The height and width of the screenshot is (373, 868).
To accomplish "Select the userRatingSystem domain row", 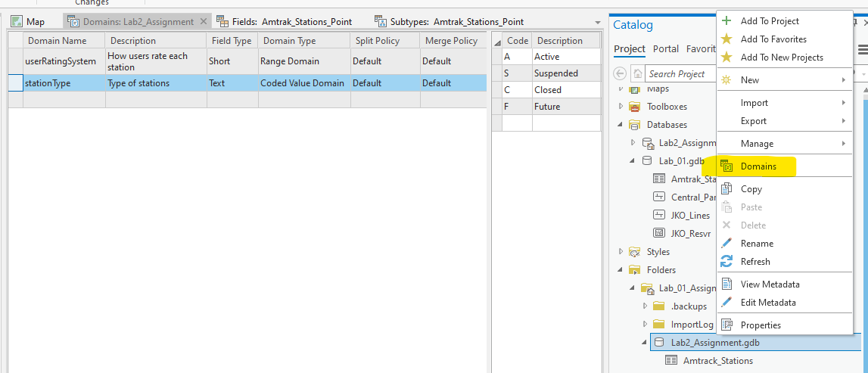I will click(x=61, y=61).
